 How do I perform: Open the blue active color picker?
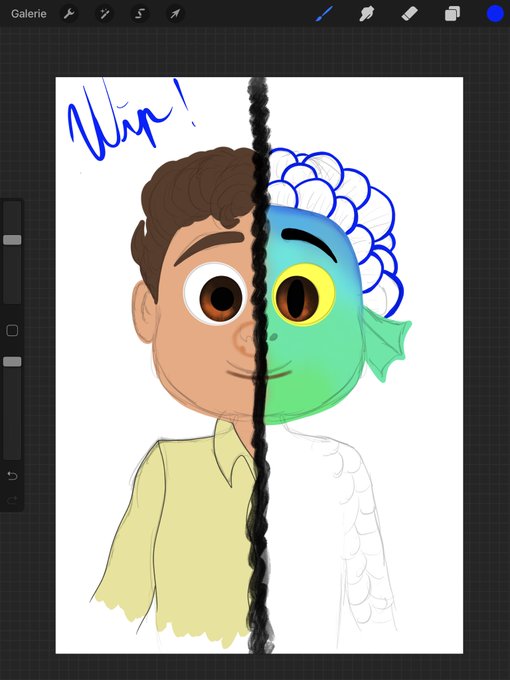coord(495,14)
